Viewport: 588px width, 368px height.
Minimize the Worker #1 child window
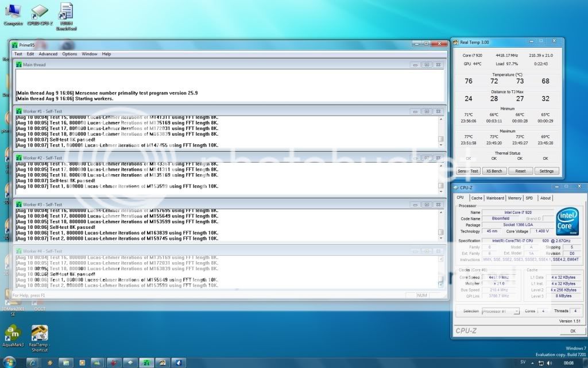pos(415,112)
